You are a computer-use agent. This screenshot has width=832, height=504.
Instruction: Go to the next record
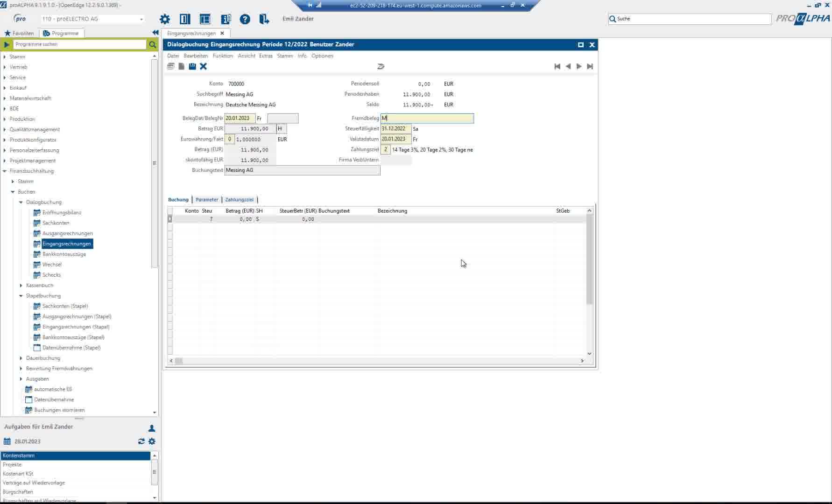tap(579, 66)
